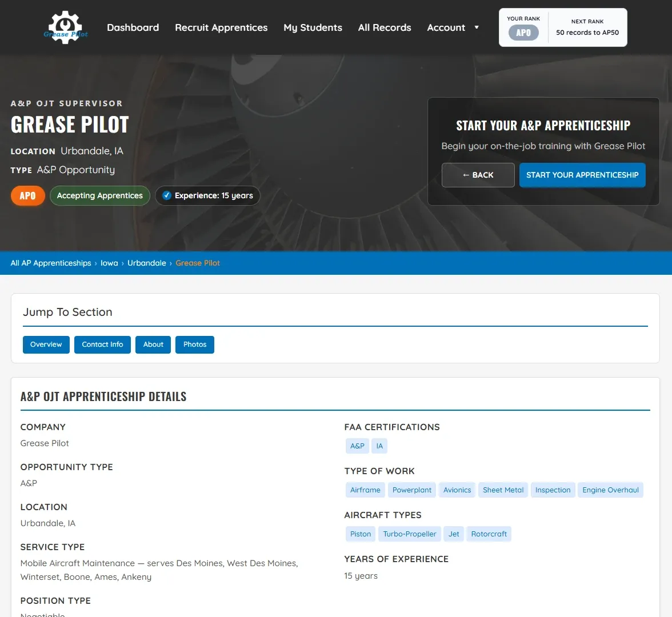The height and width of the screenshot is (617, 672).
Task: Click the Rotorcraft aircraft tag
Action: pos(489,534)
